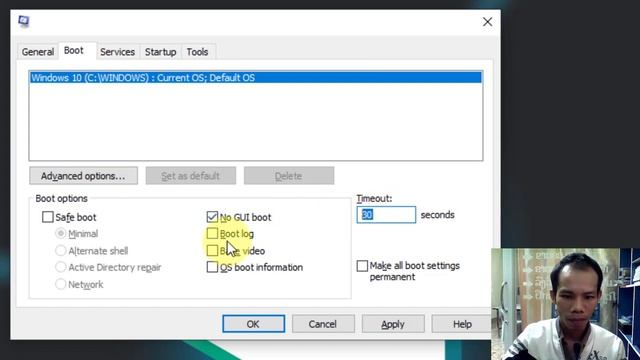Close the System Configuration dialog

pyautogui.click(x=487, y=22)
